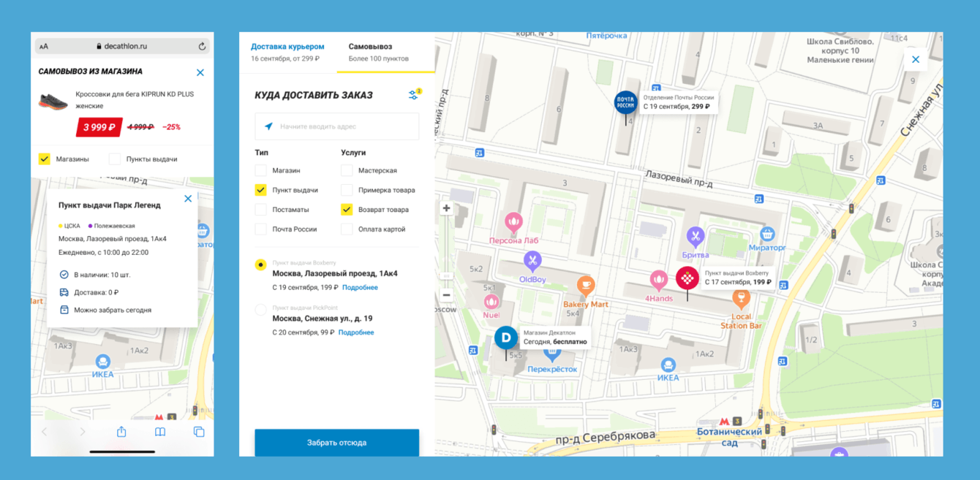Image resolution: width=980 pixels, height=480 pixels.
Task: Select Boxberry Лазоревый проезд radio option
Action: click(260, 264)
